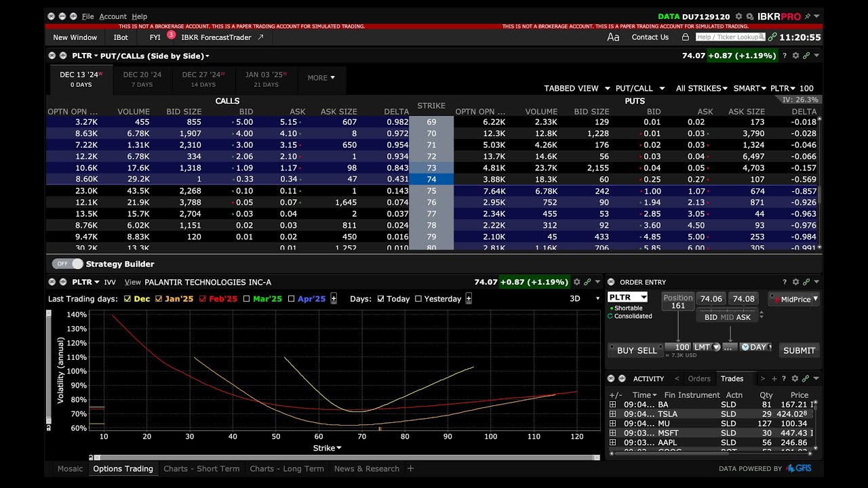This screenshot has height=488, width=868.
Task: Uncheck the Feb'25 checkbox
Action: point(202,299)
